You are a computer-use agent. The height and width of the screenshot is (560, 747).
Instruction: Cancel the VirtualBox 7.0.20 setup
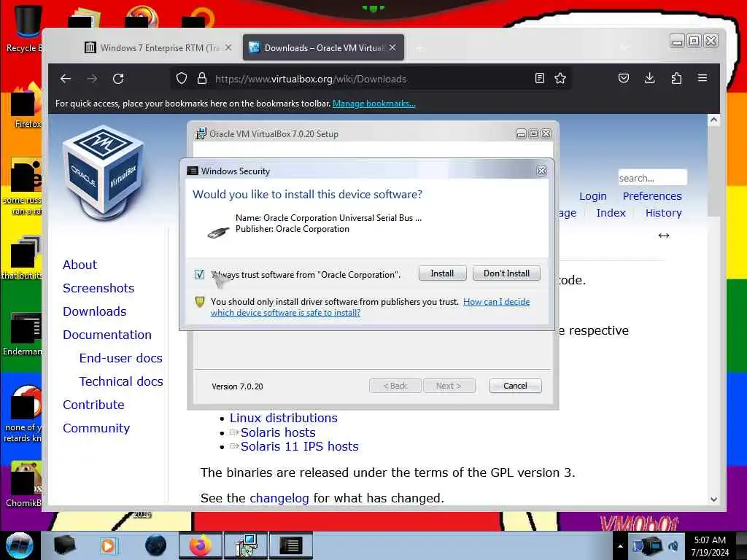tap(515, 386)
